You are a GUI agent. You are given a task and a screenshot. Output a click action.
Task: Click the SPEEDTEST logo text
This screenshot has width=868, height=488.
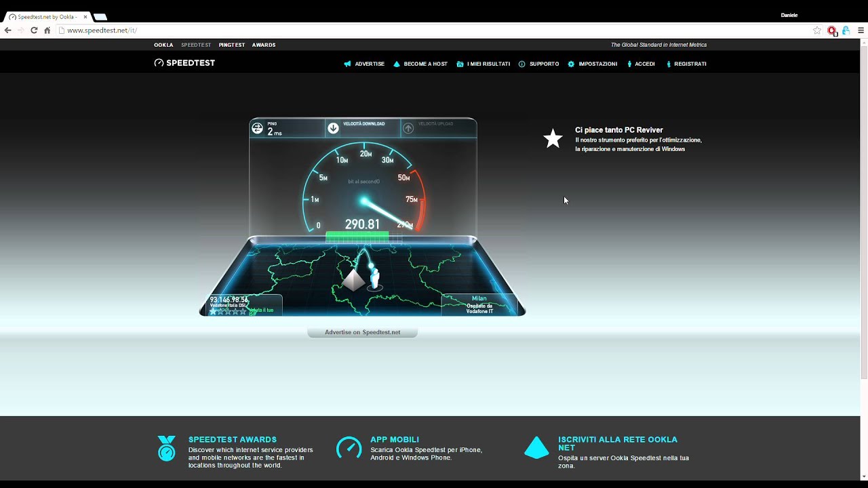191,63
